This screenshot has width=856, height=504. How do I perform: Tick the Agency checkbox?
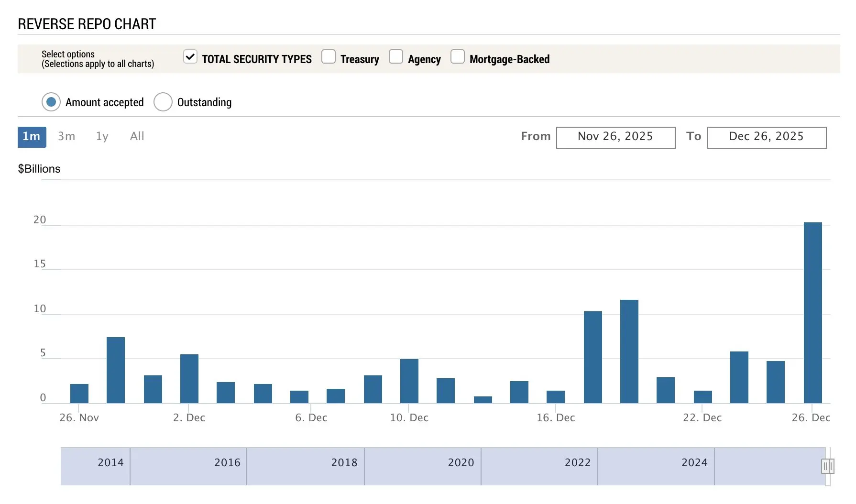click(396, 57)
